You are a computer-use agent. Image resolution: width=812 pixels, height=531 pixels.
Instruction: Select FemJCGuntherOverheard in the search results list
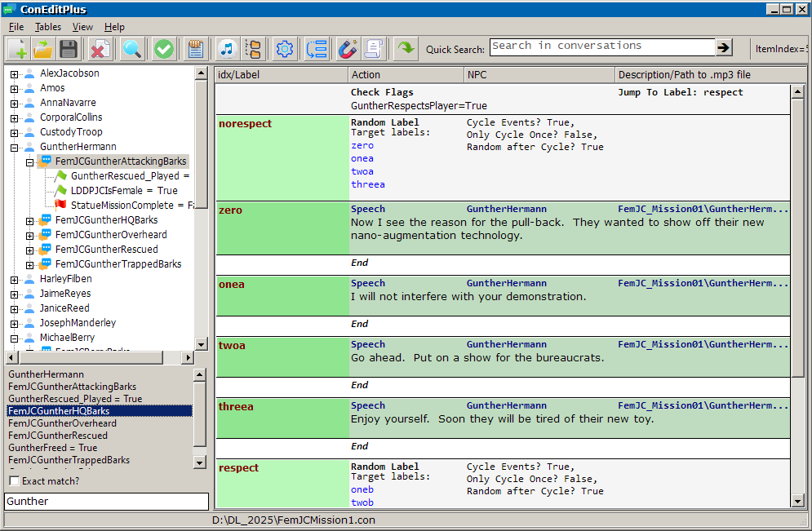click(62, 423)
